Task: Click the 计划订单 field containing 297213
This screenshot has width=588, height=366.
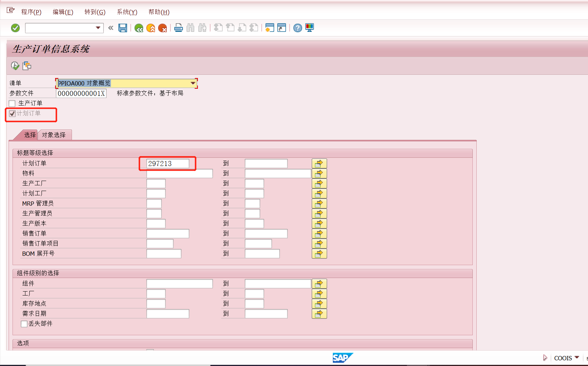Action: pyautogui.click(x=168, y=164)
